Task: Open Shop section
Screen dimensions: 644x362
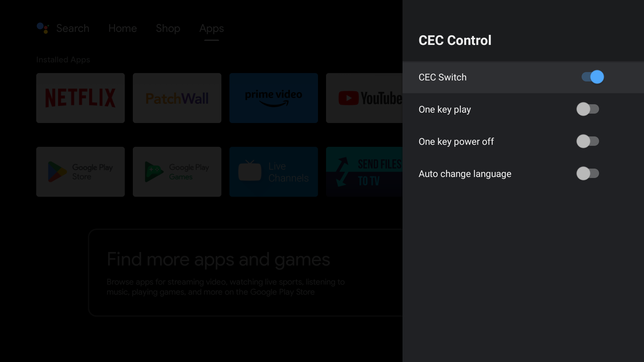Action: tap(168, 28)
